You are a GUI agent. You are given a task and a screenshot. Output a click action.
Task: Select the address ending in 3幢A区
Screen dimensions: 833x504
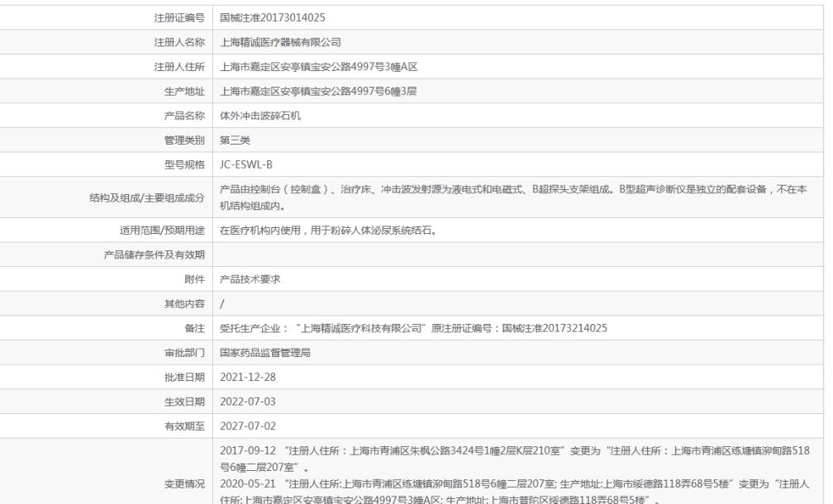(319, 66)
